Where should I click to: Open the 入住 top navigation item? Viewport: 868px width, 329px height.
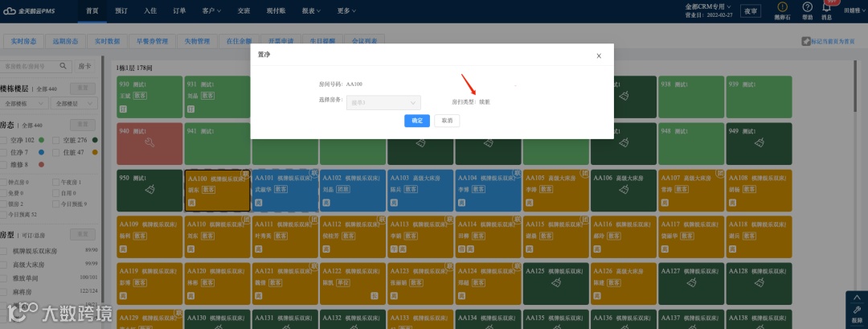coord(150,10)
